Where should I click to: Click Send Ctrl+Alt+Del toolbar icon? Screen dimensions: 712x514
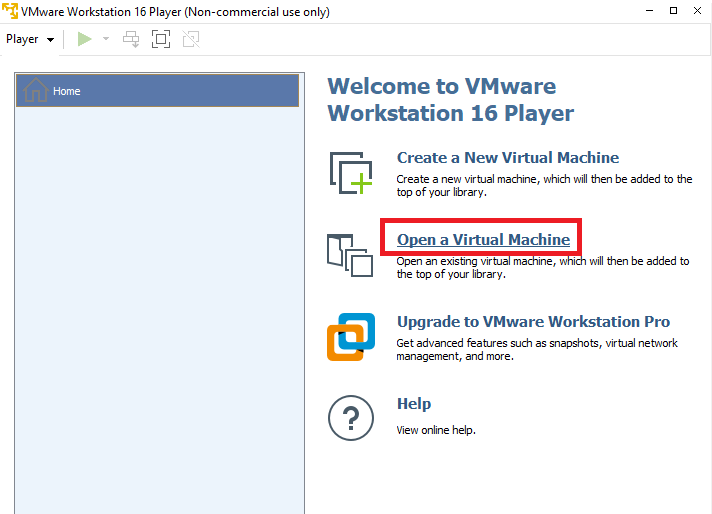click(x=131, y=39)
